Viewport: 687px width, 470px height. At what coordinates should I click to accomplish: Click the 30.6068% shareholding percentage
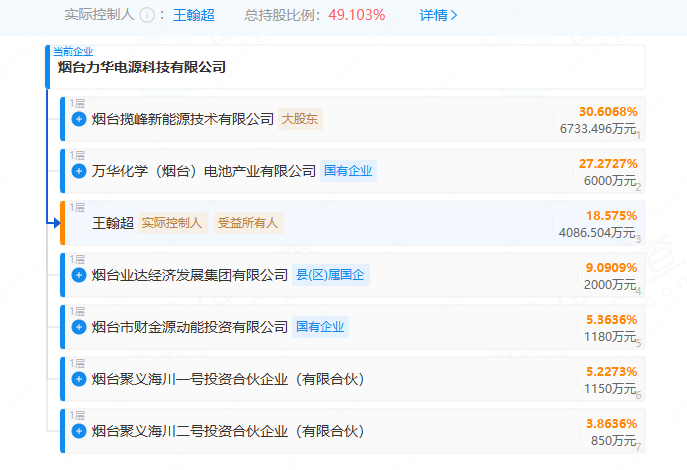coord(607,111)
